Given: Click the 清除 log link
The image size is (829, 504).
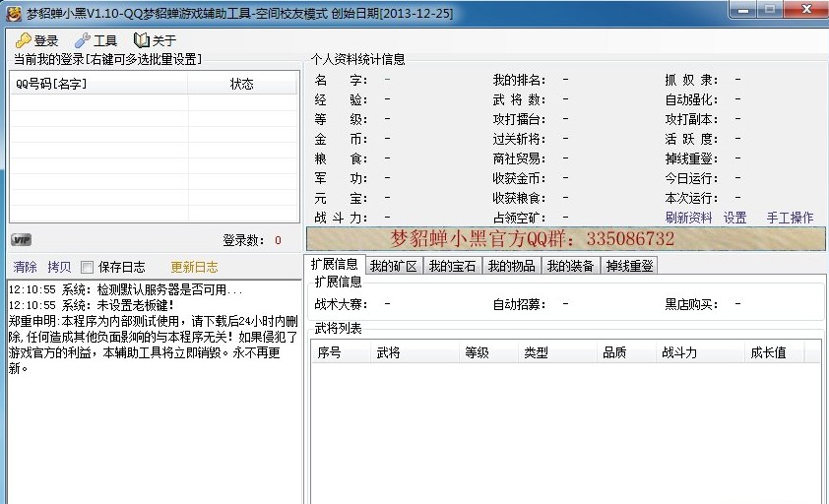Looking at the screenshot, I should 25,267.
